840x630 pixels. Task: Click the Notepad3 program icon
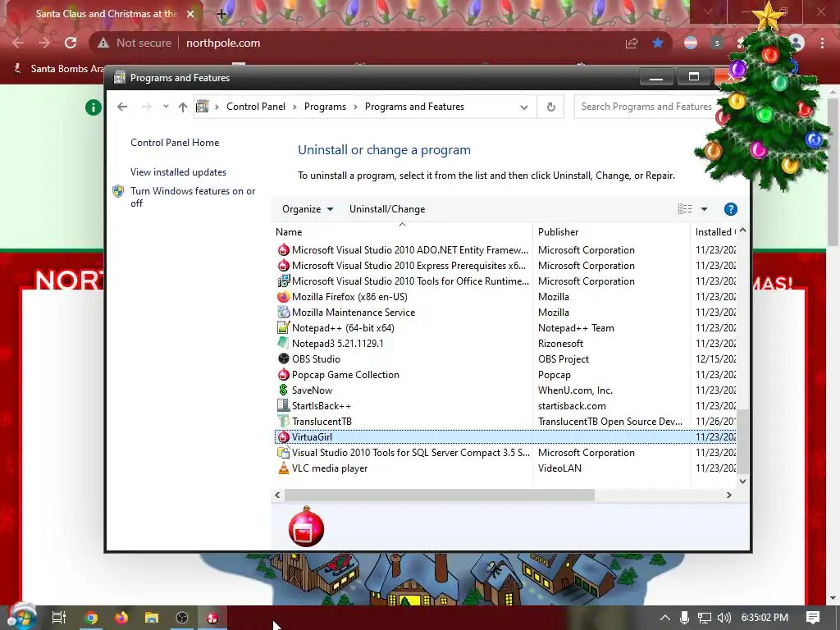coord(283,344)
